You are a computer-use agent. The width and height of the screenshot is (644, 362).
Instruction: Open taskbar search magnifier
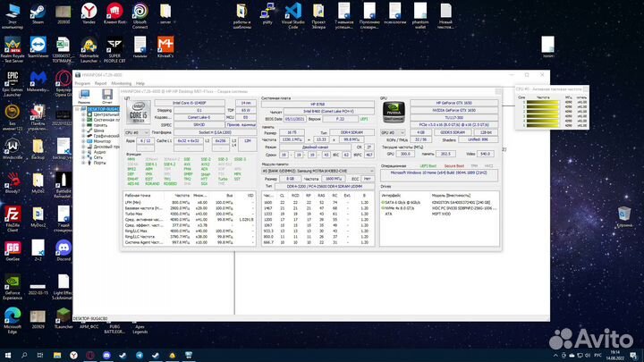(x=24, y=356)
